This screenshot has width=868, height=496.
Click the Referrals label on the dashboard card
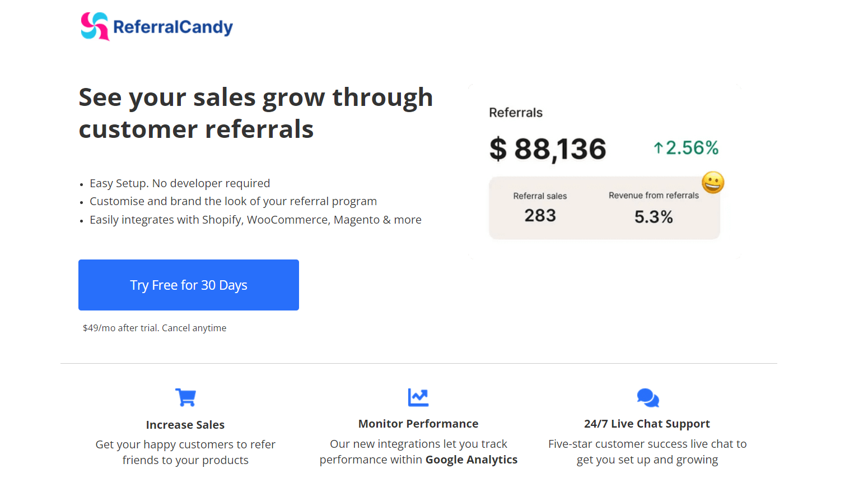[516, 113]
